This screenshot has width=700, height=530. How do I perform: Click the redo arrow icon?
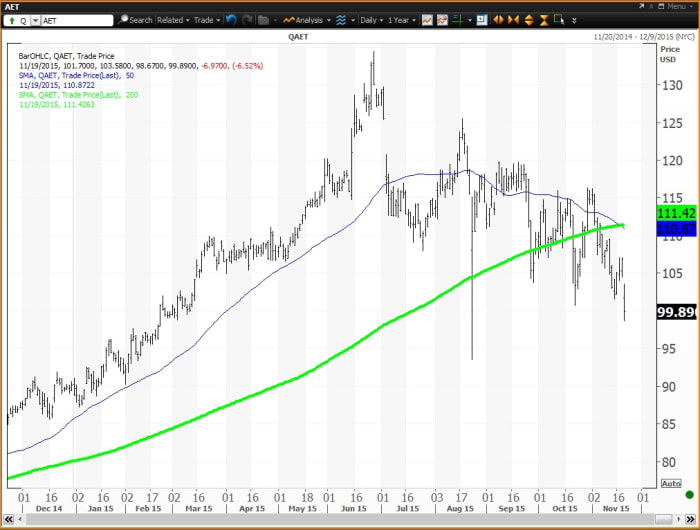pos(247,20)
